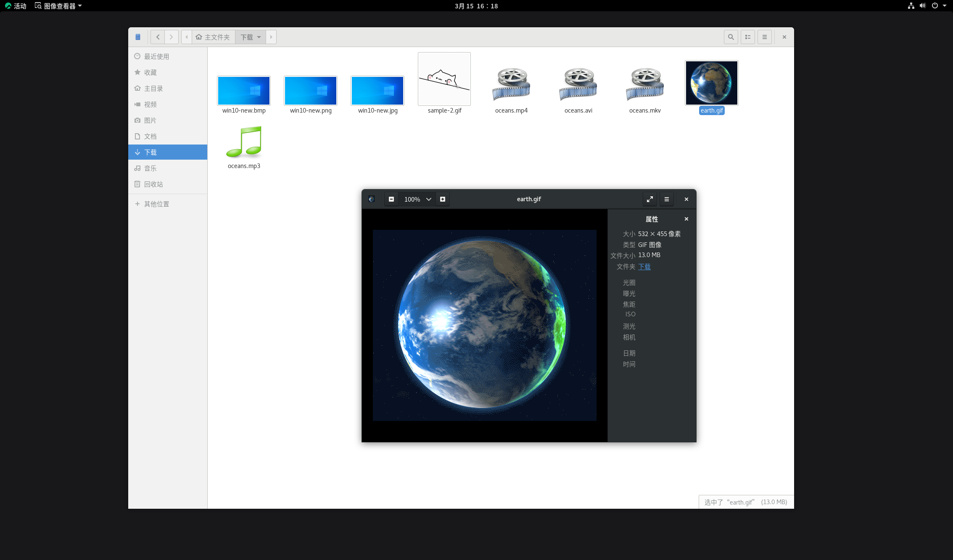The height and width of the screenshot is (560, 953).
Task: Click the volume icon in top bar
Action: [x=923, y=6]
